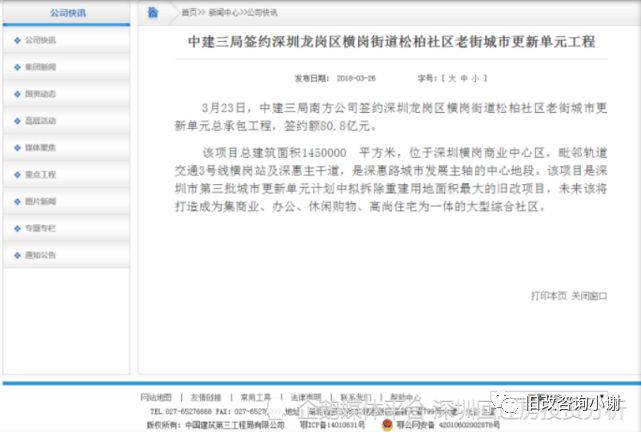This screenshot has width=641, height=432.
Task: Click the TEL: 027 phone number text
Action: tap(181, 412)
